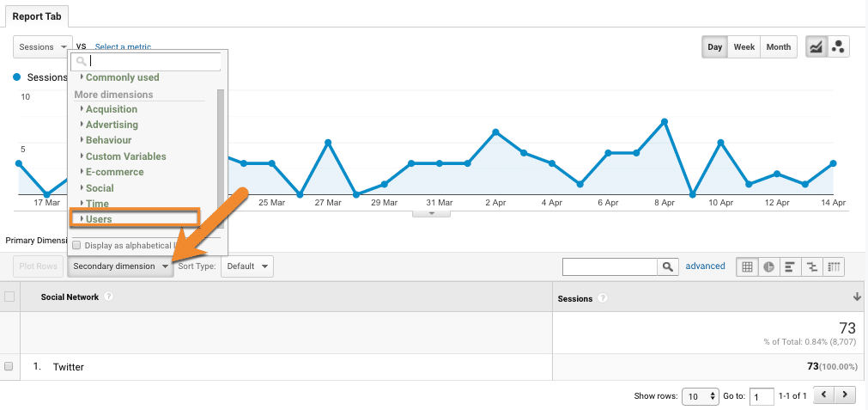Tick the Twitter row checkbox
Viewport: 868px width, 410px height.
click(9, 366)
